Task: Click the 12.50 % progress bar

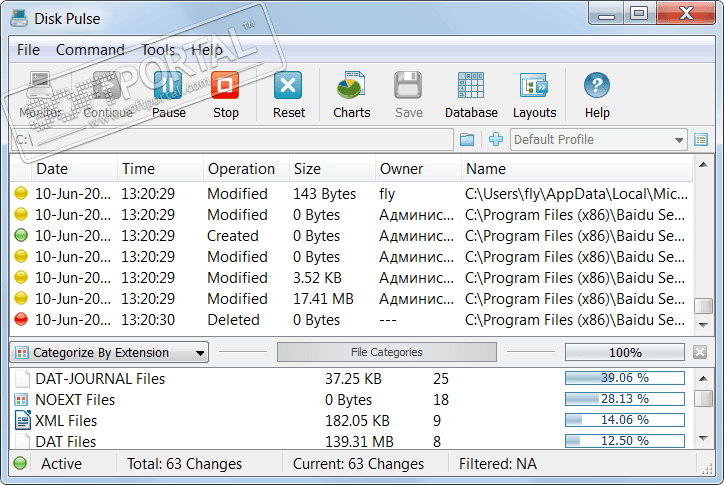Action: click(x=625, y=441)
